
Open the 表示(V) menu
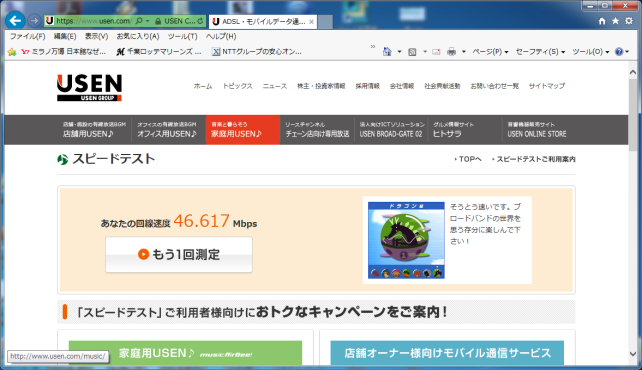point(96,36)
